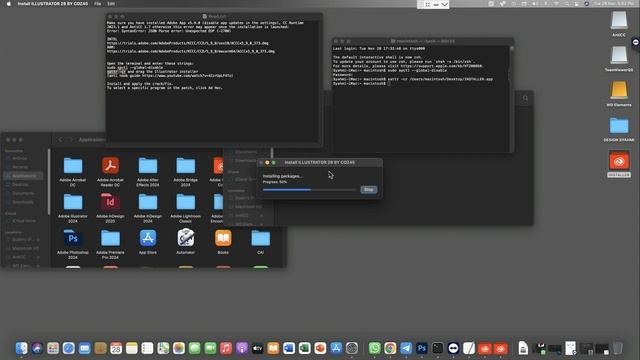Open the Adobe InDesign 2024 folder
Screen dimensions: 640x360
[148, 208]
